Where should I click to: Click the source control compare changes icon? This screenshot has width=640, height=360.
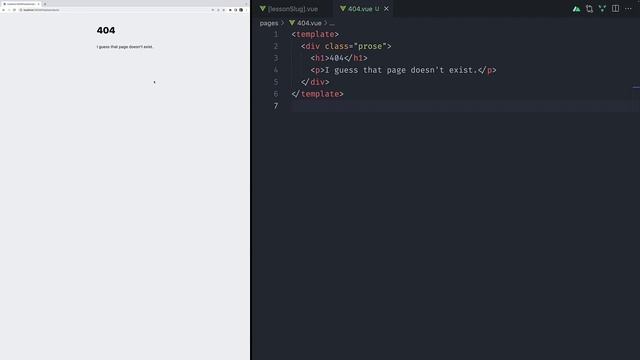coord(589,9)
